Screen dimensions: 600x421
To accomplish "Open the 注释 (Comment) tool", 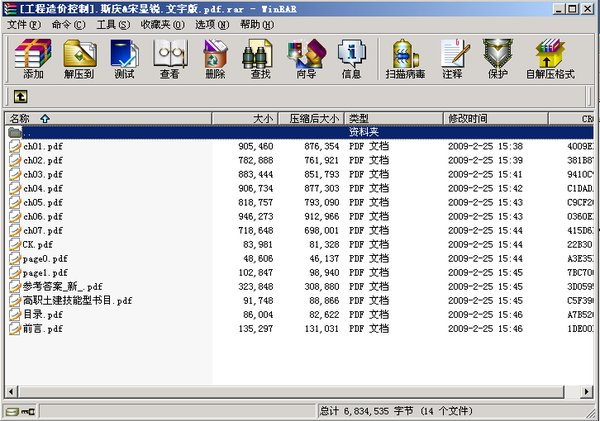I will (453, 59).
